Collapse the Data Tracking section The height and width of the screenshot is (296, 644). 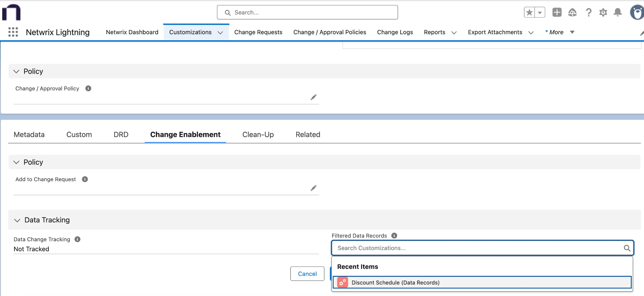point(17,220)
